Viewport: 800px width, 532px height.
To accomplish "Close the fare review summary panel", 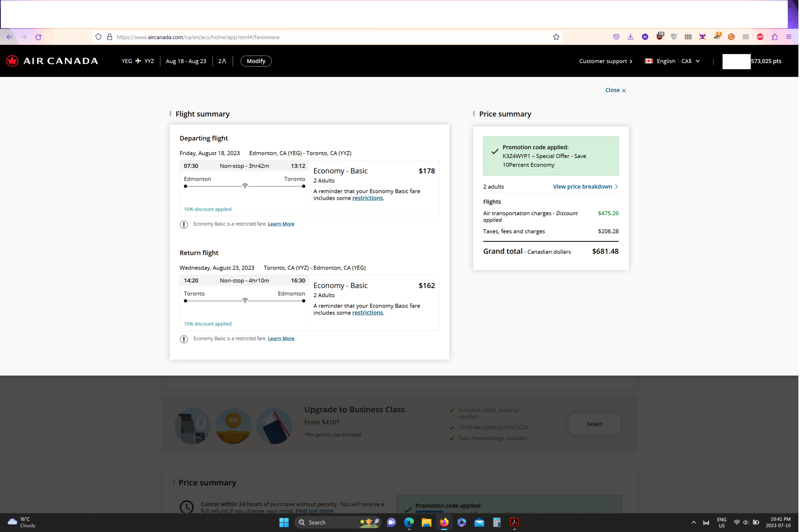I will click(615, 90).
